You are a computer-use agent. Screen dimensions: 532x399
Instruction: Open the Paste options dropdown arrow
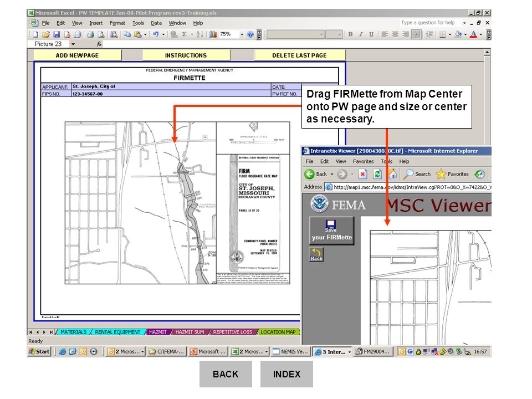[x=145, y=34]
